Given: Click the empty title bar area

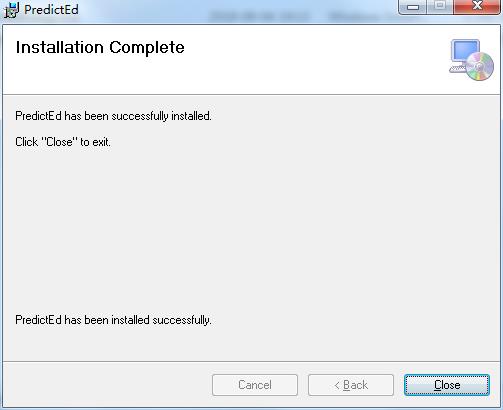Looking at the screenshot, I should [x=233, y=10].
